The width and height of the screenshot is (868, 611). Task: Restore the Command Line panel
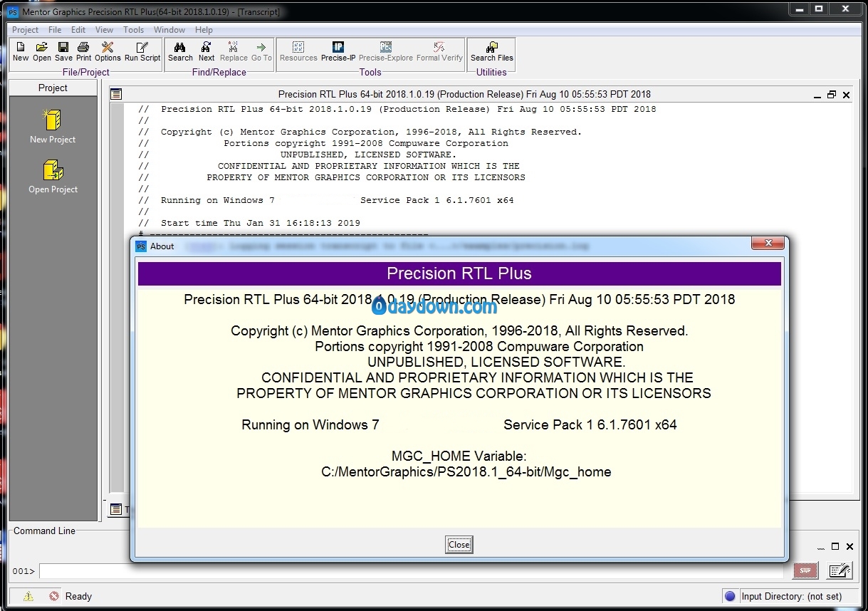click(x=836, y=546)
